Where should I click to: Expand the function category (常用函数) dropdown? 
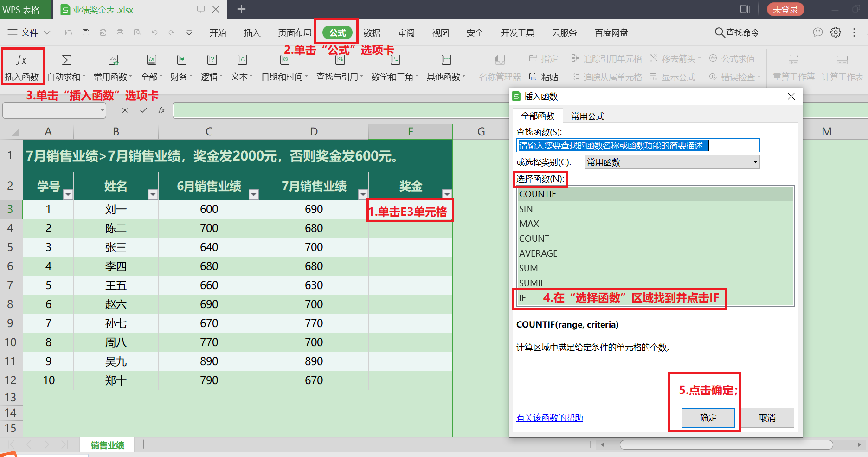pyautogui.click(x=755, y=162)
